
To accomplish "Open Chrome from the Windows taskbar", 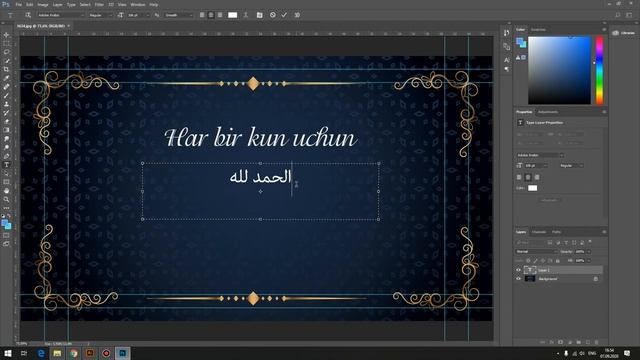I will tap(73, 353).
